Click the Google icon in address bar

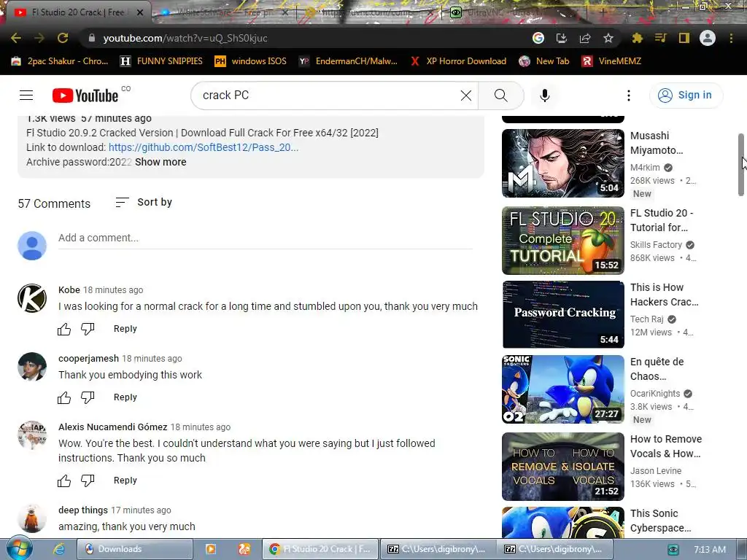tap(538, 38)
